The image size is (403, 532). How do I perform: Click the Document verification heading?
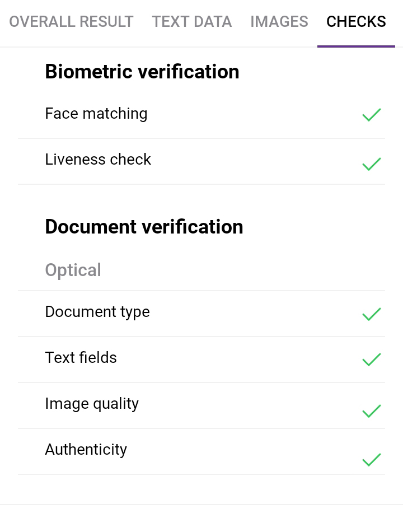click(144, 227)
